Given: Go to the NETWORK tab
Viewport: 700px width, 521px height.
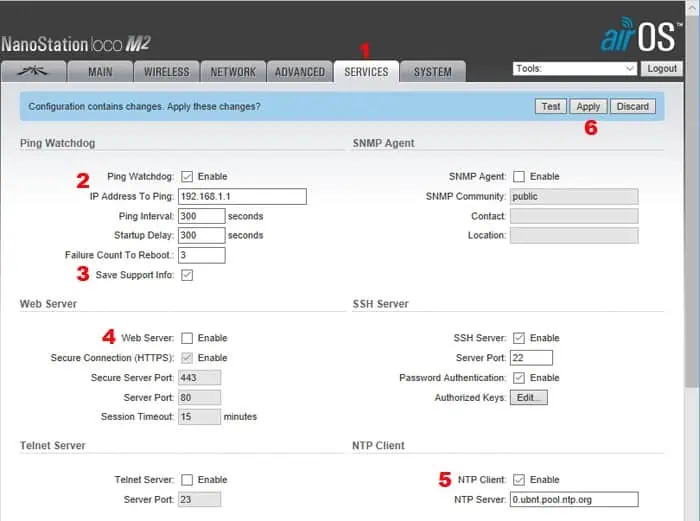Looking at the screenshot, I should point(233,72).
